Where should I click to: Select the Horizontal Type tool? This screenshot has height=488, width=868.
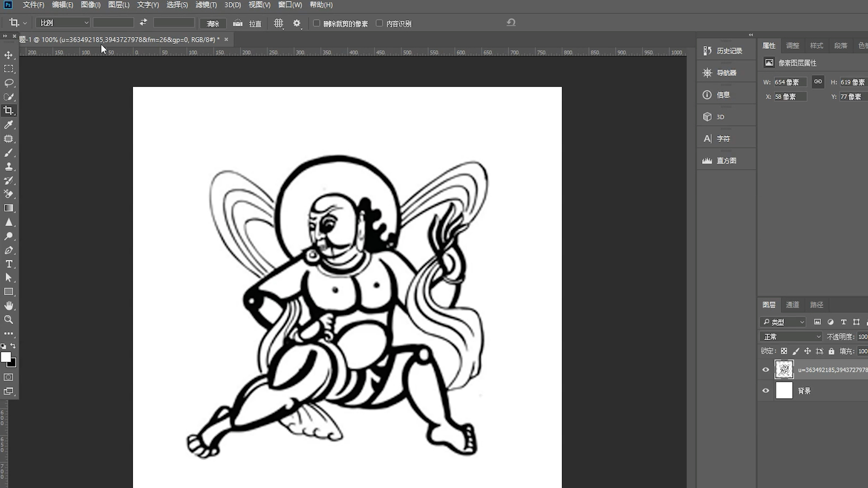[9, 264]
